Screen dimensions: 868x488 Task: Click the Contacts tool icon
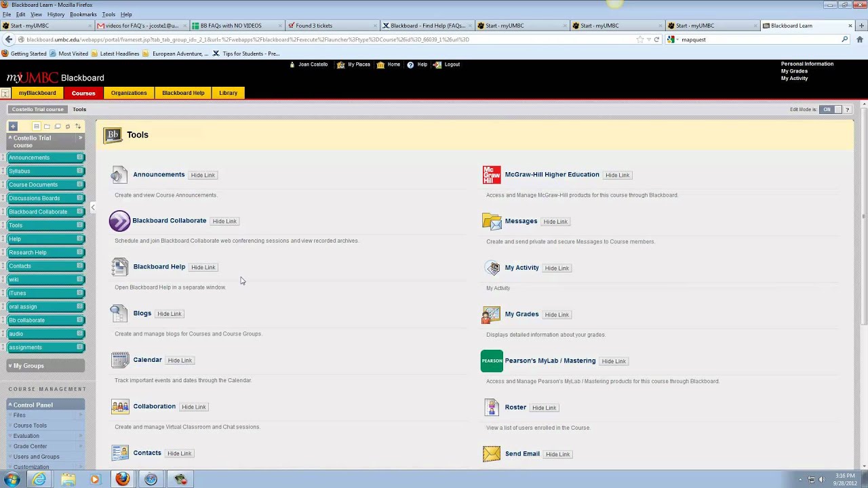(119, 453)
